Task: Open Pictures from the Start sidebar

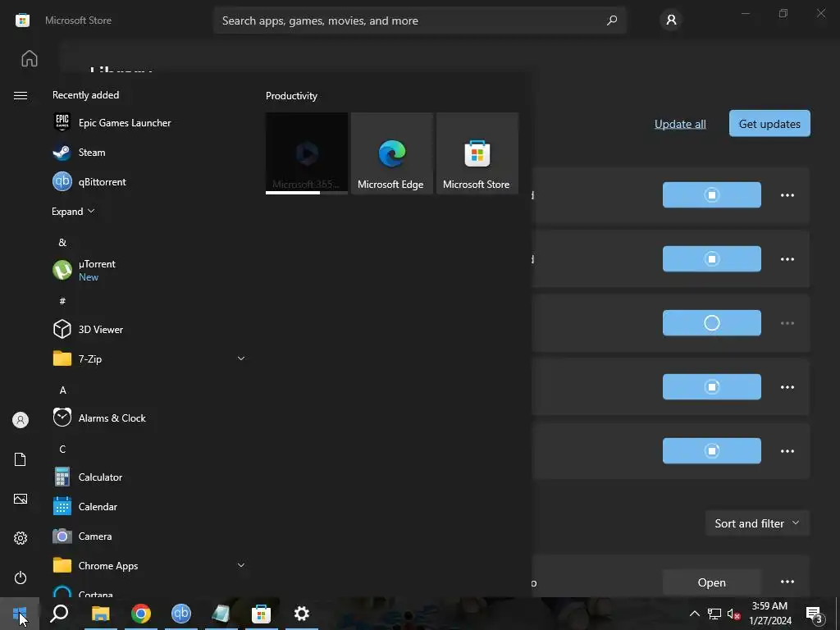Action: click(x=21, y=499)
